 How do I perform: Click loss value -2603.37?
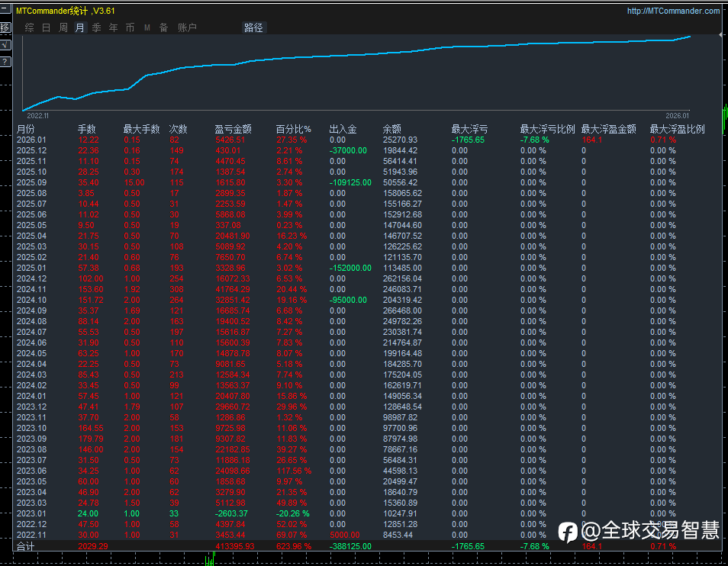click(x=232, y=513)
